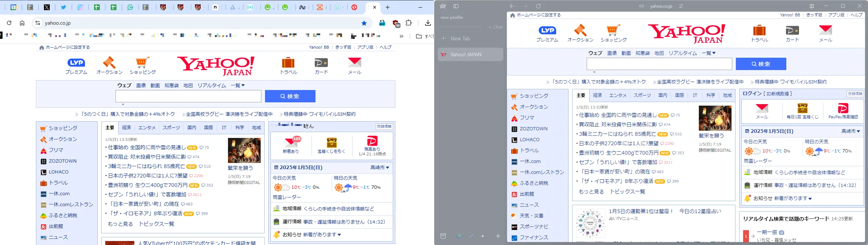Open トラベル suitcase icon in Chrome page

(x=289, y=66)
